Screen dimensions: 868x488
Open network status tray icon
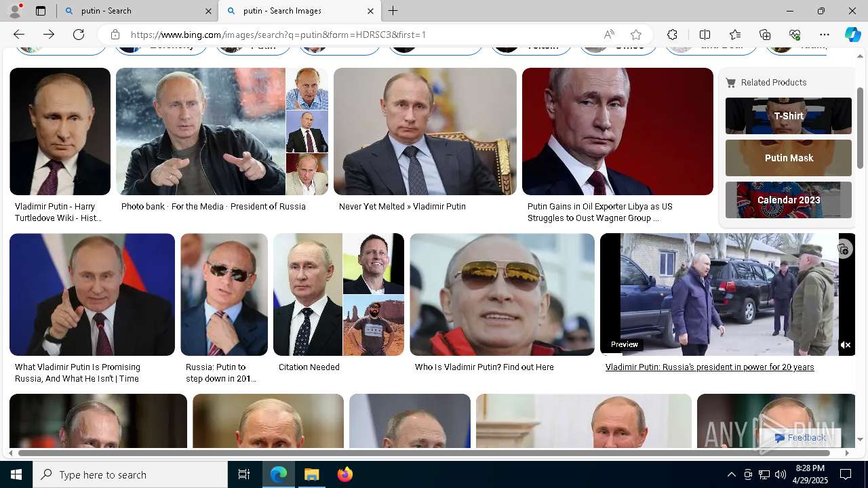coord(764,474)
